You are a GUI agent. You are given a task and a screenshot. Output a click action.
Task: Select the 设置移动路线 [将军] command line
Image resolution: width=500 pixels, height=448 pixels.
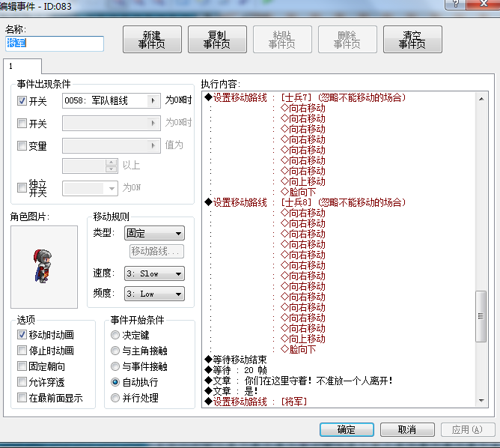256,402
